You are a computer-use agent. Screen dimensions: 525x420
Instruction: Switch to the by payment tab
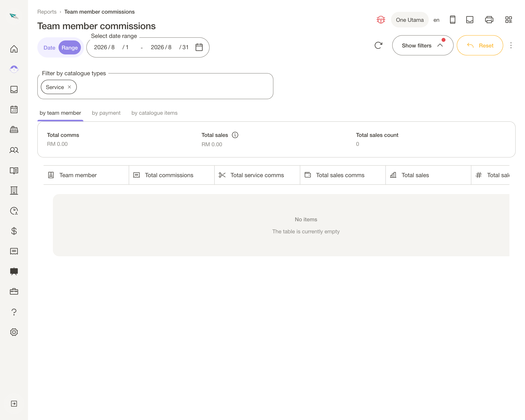(x=106, y=113)
